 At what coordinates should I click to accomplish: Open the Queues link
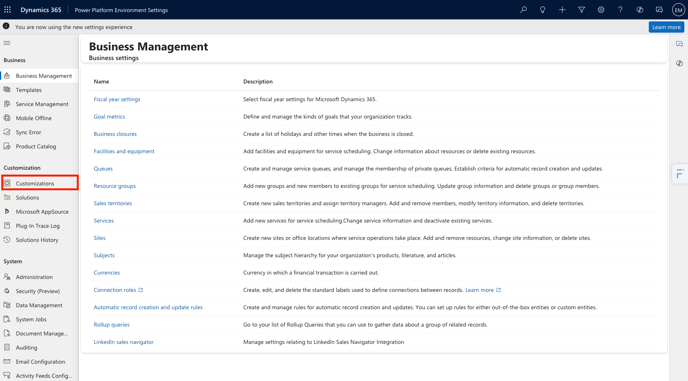[103, 169]
